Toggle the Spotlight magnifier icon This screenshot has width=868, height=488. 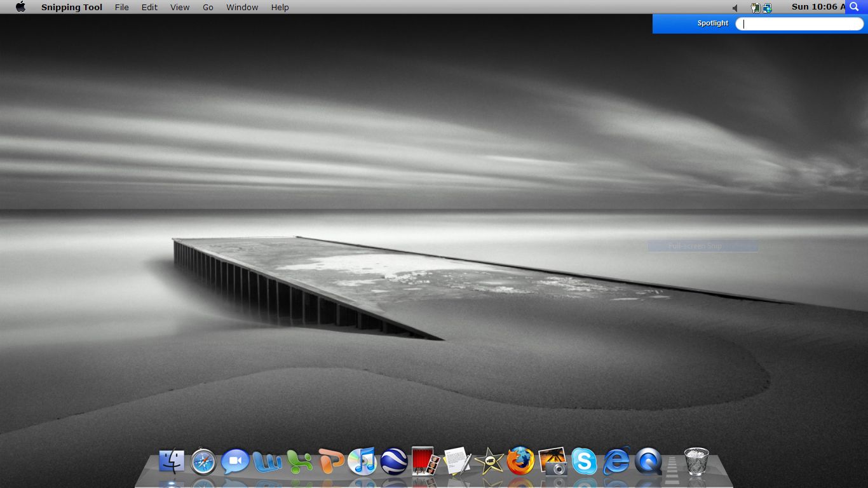point(855,6)
